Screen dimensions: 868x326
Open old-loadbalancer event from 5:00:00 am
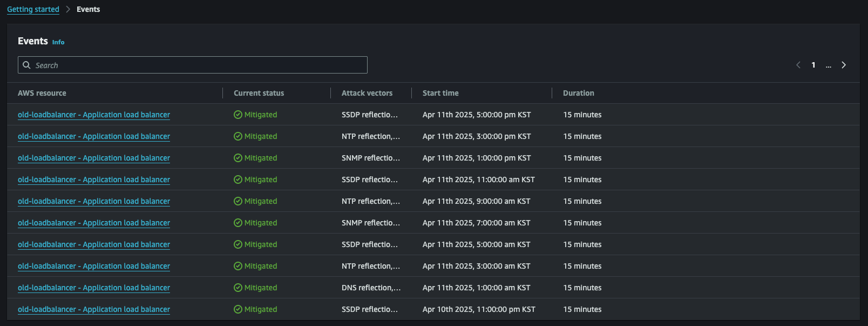(94, 244)
